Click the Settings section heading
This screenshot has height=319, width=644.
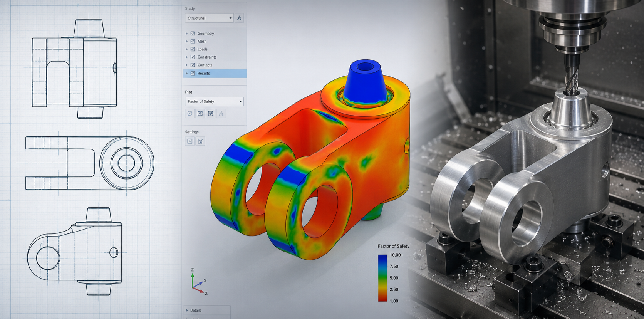coord(192,132)
